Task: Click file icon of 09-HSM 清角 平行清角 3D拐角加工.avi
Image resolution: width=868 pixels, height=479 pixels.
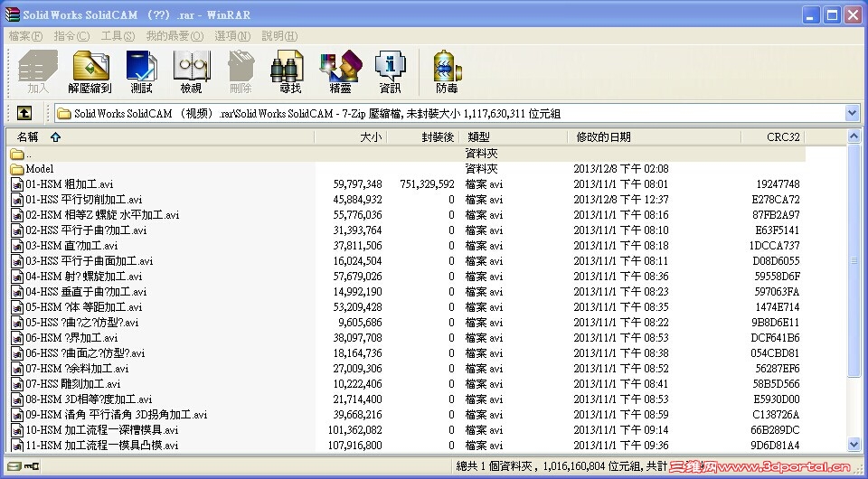Action: 17,414
